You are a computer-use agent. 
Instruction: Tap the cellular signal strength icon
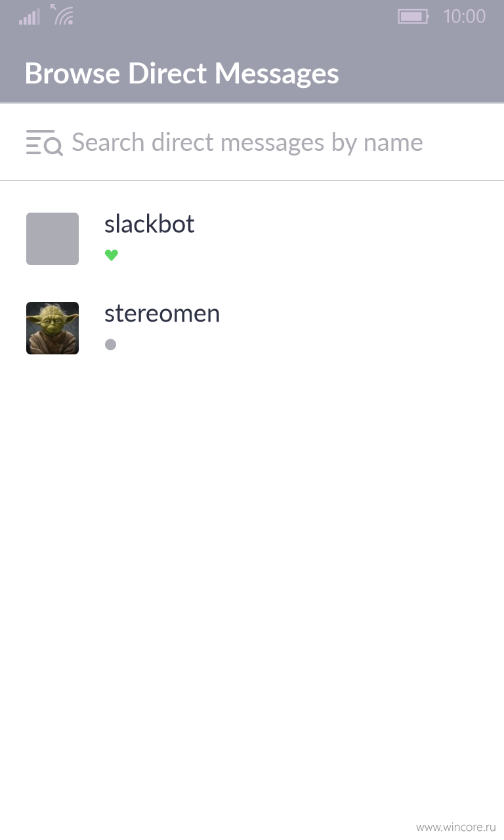pos(30,17)
